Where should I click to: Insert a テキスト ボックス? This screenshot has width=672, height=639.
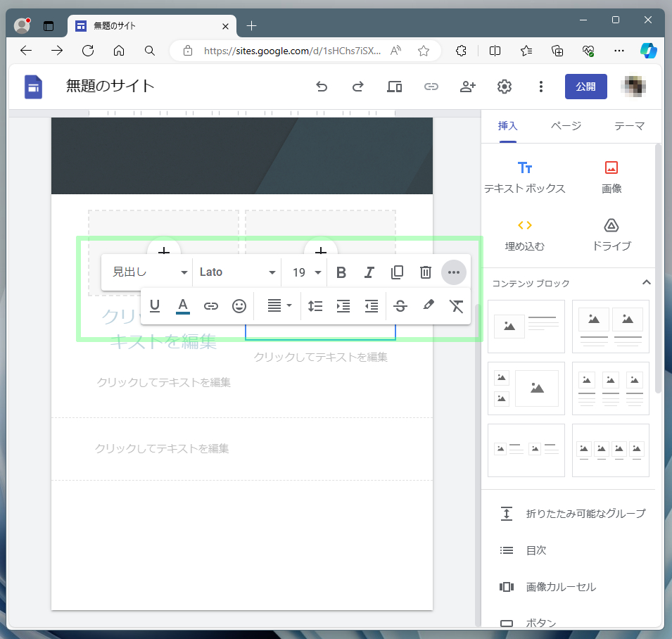pos(524,177)
